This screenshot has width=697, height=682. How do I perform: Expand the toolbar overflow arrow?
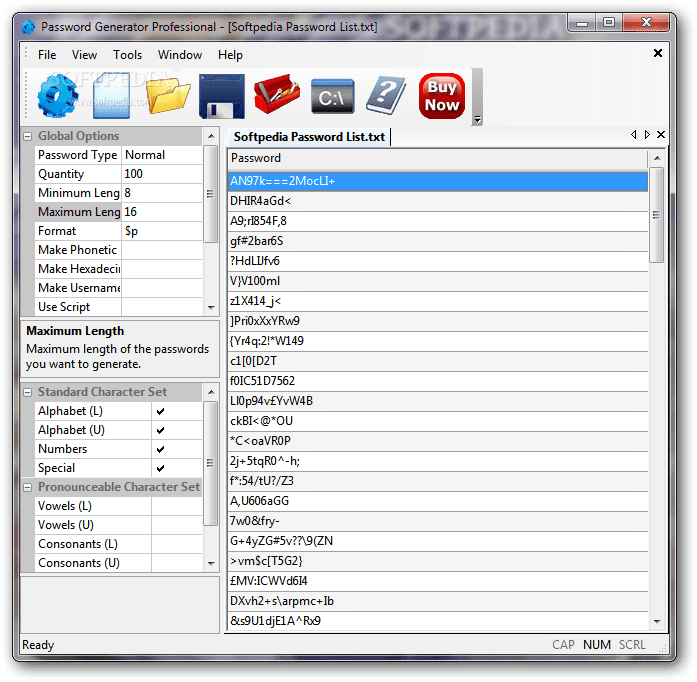[477, 119]
